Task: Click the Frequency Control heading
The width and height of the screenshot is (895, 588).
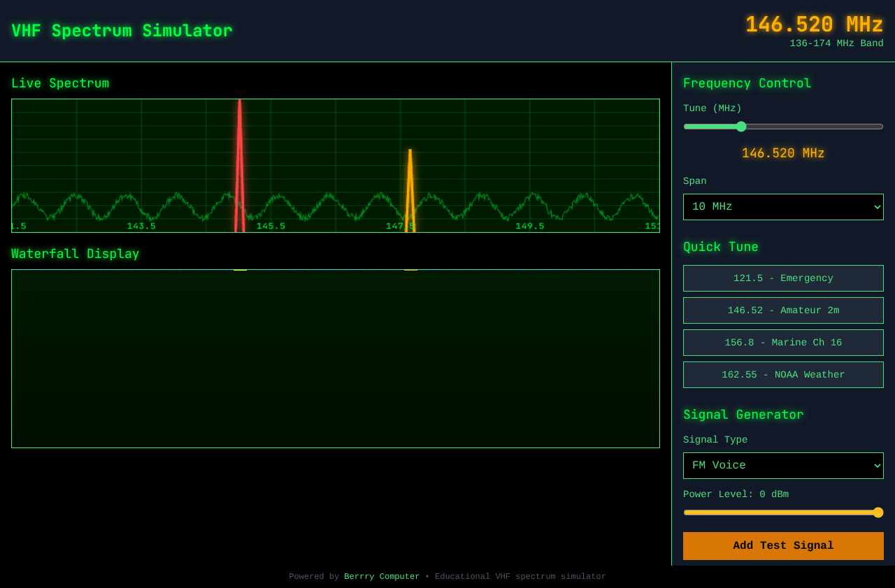Action: point(747,83)
